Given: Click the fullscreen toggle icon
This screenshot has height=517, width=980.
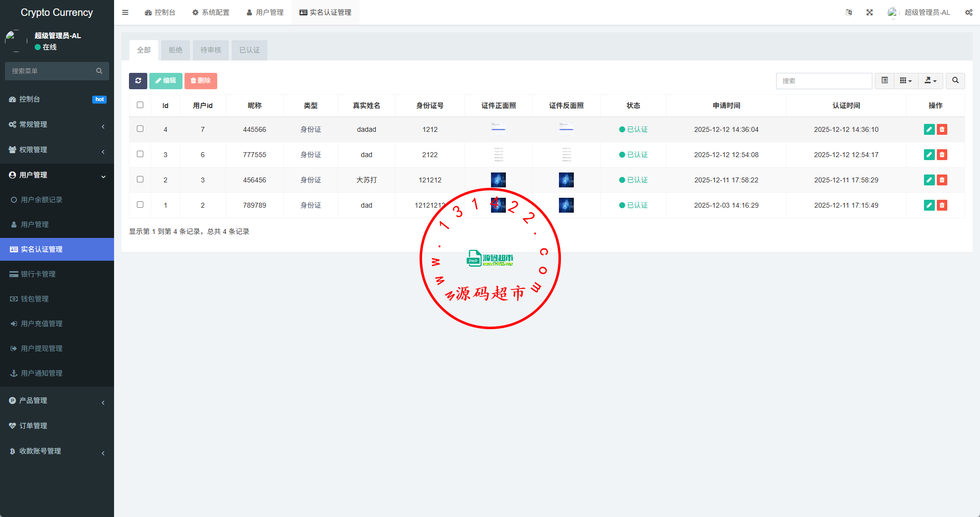Looking at the screenshot, I should pyautogui.click(x=869, y=12).
